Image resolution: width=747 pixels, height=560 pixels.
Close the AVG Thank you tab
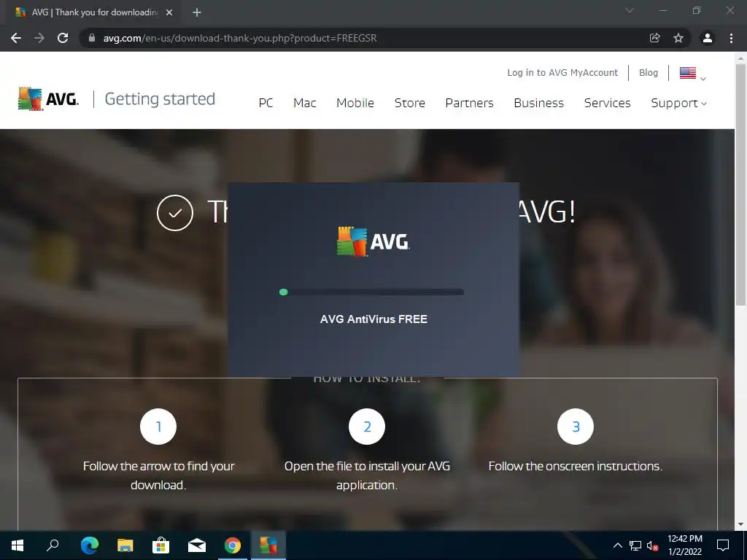click(x=169, y=12)
